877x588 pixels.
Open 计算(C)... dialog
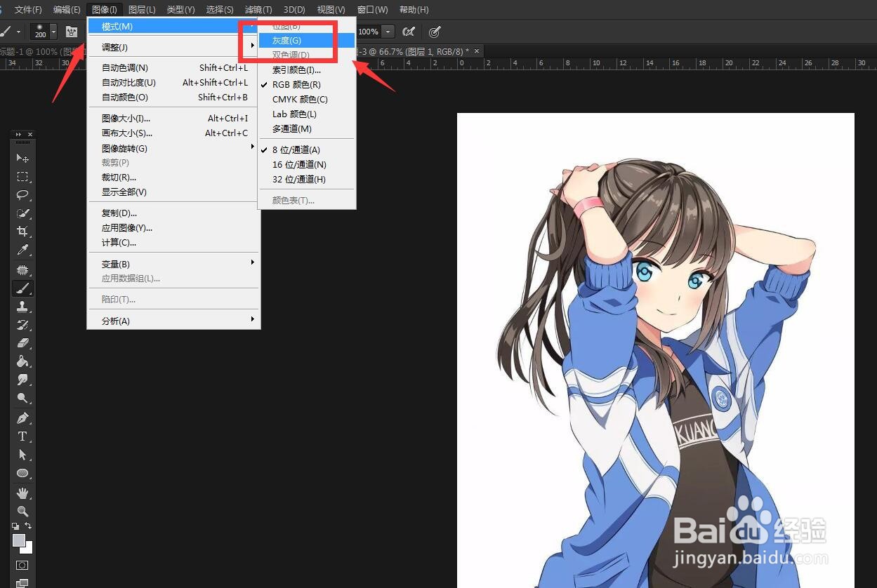pos(173,243)
